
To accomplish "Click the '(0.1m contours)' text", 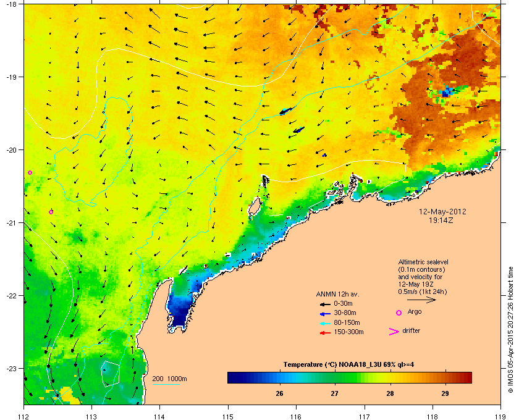I will [x=421, y=269].
